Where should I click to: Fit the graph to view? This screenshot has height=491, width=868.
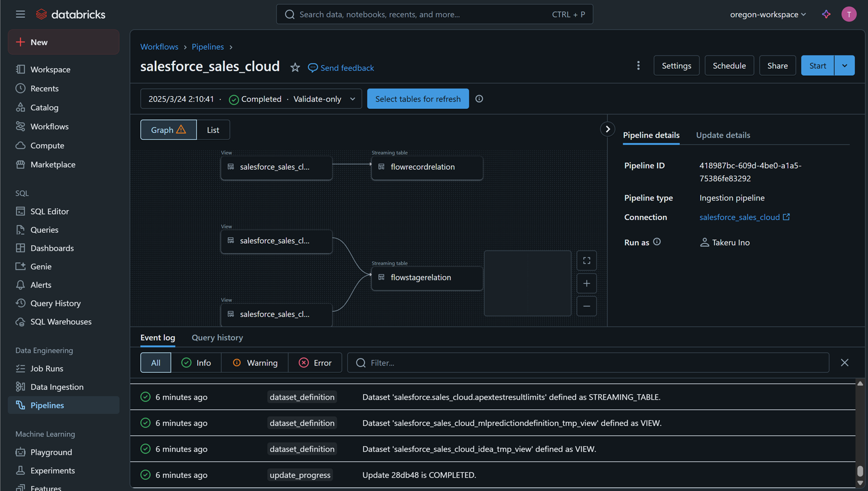coord(586,261)
